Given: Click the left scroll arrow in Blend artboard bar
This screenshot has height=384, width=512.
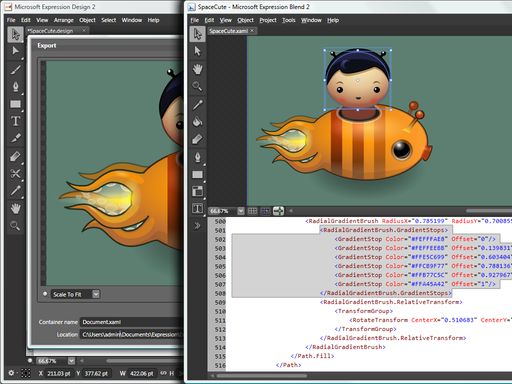Looking at the screenshot, I should click(291, 211).
